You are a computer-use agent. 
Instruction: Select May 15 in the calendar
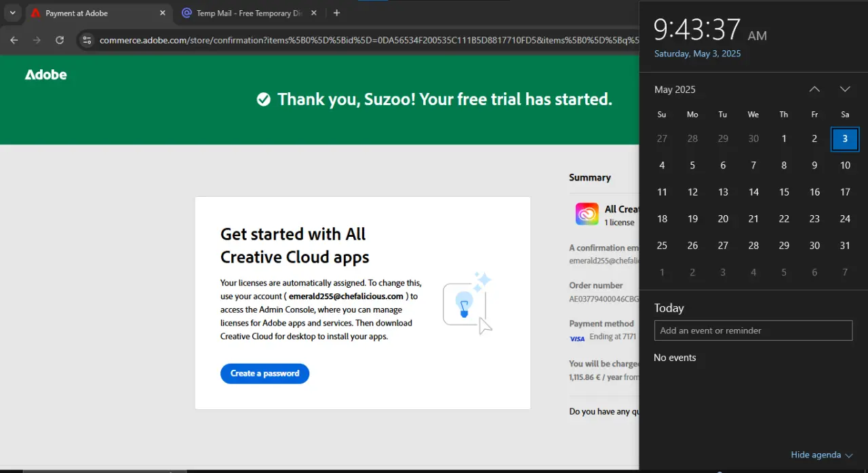pos(784,192)
